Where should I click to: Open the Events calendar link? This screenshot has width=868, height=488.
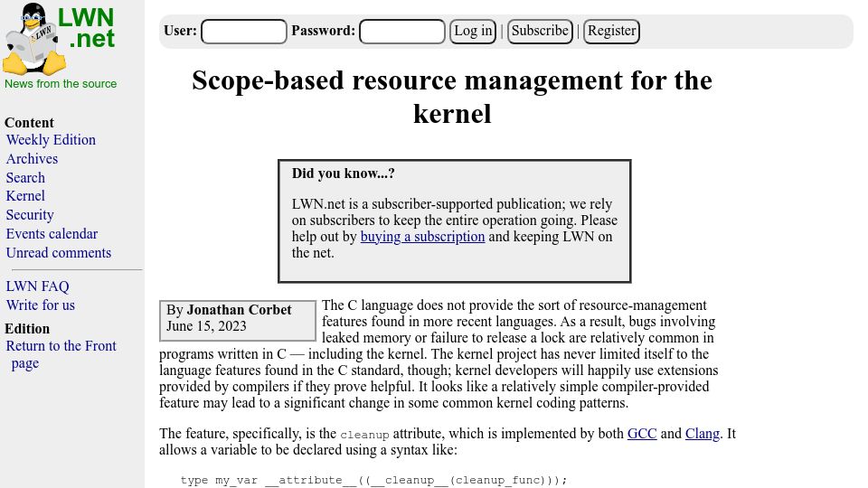coord(52,233)
